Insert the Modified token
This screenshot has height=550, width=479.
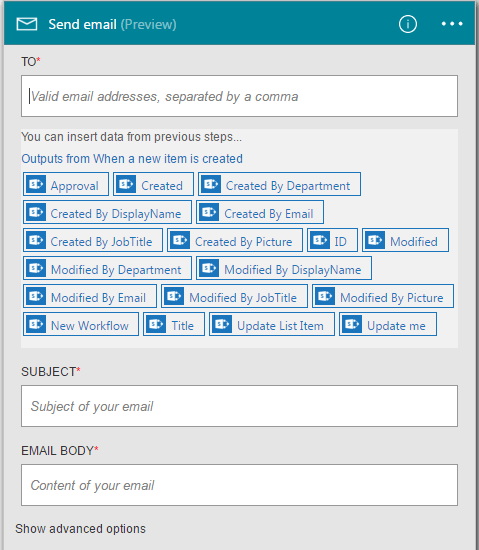coord(405,240)
